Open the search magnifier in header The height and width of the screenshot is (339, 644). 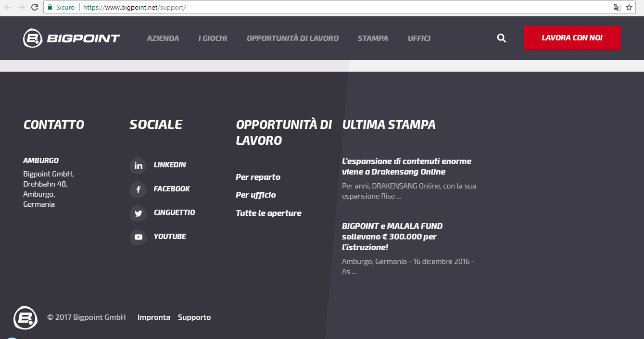click(501, 38)
